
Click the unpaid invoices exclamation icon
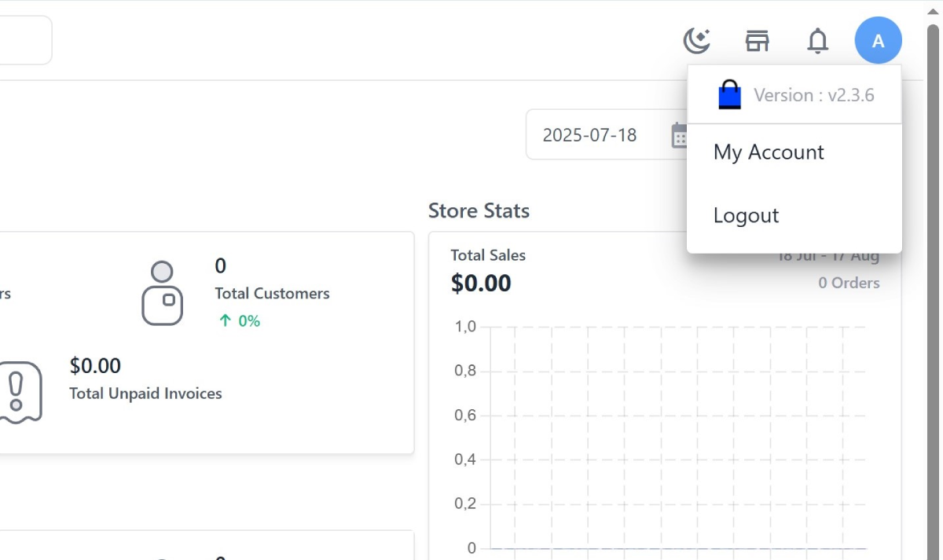tap(17, 392)
